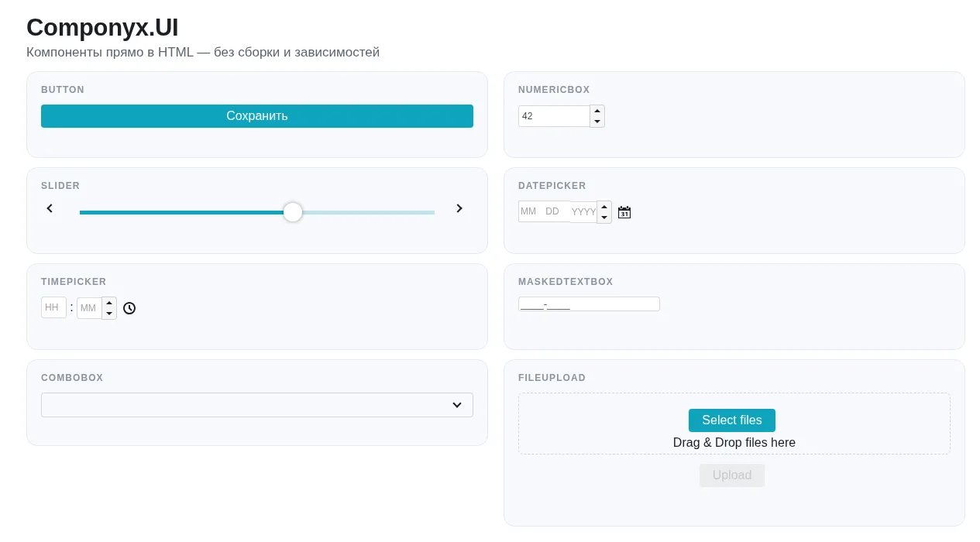Open the DatePicker calendar icon
The image size is (980, 542).
click(x=624, y=212)
